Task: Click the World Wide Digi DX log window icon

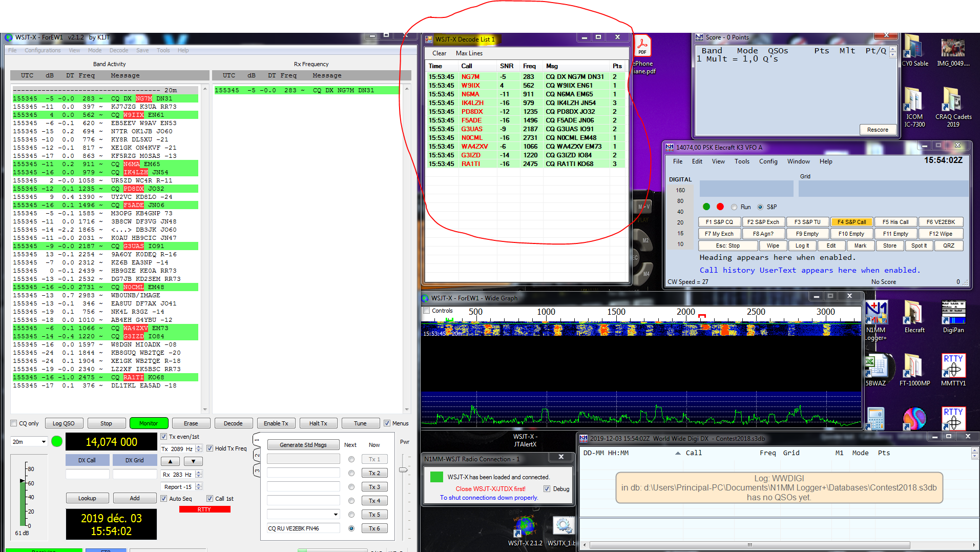Action: [x=583, y=438]
